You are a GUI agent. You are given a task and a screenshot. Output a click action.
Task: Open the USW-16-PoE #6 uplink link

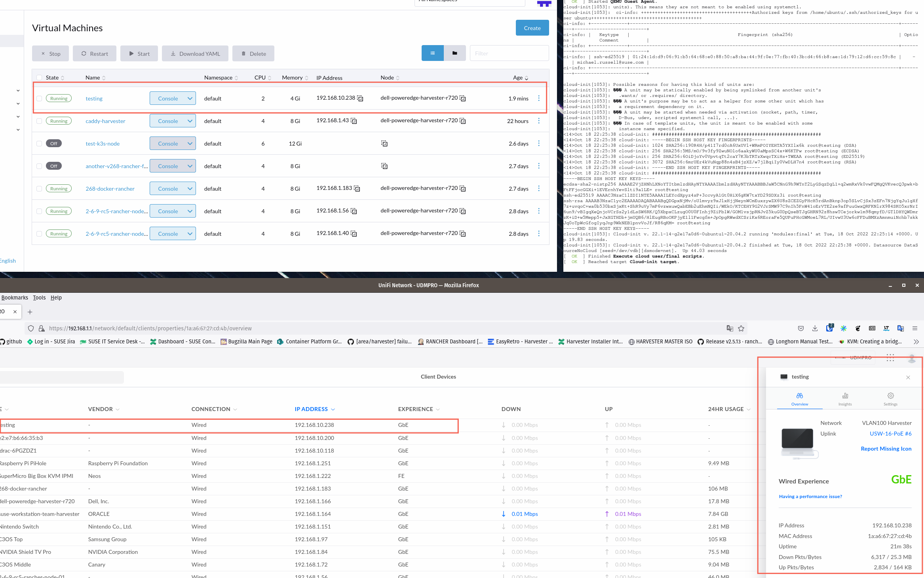pos(890,434)
